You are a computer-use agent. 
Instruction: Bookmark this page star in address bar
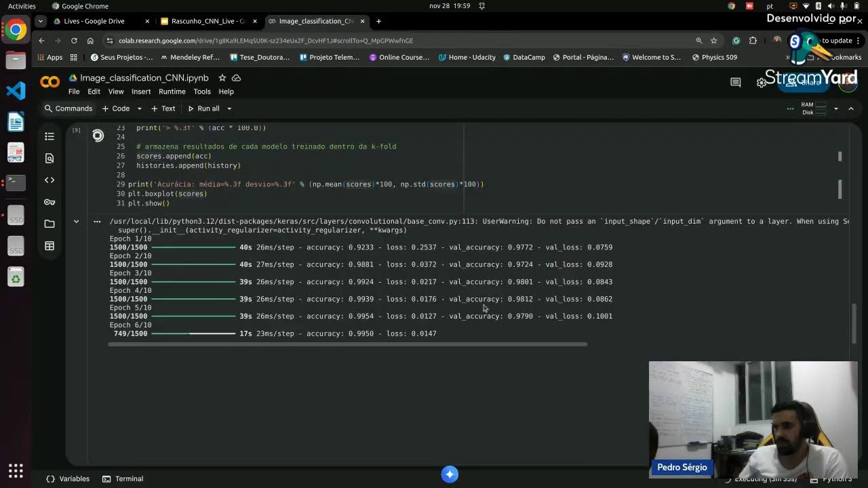713,41
